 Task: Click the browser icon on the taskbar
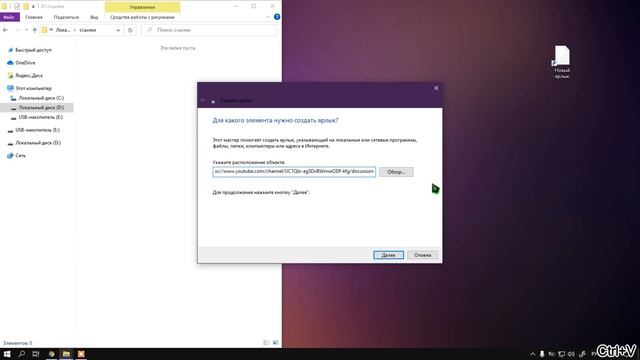(x=51, y=354)
